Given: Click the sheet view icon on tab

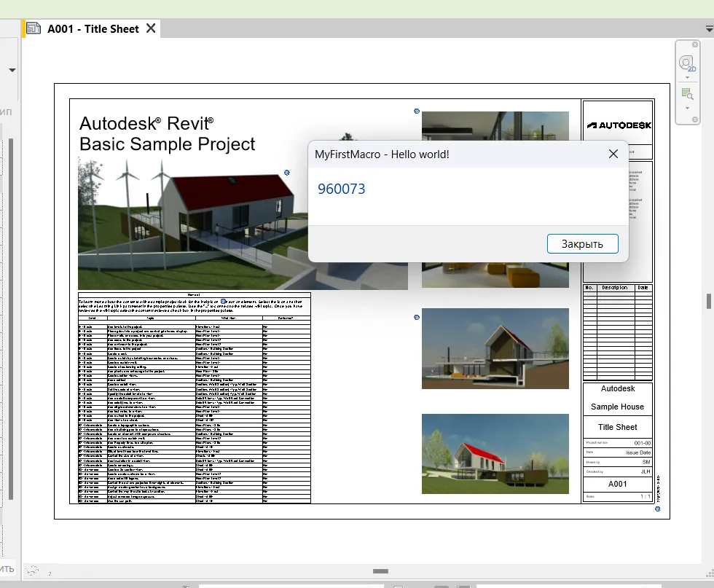Looking at the screenshot, I should tap(34, 28).
